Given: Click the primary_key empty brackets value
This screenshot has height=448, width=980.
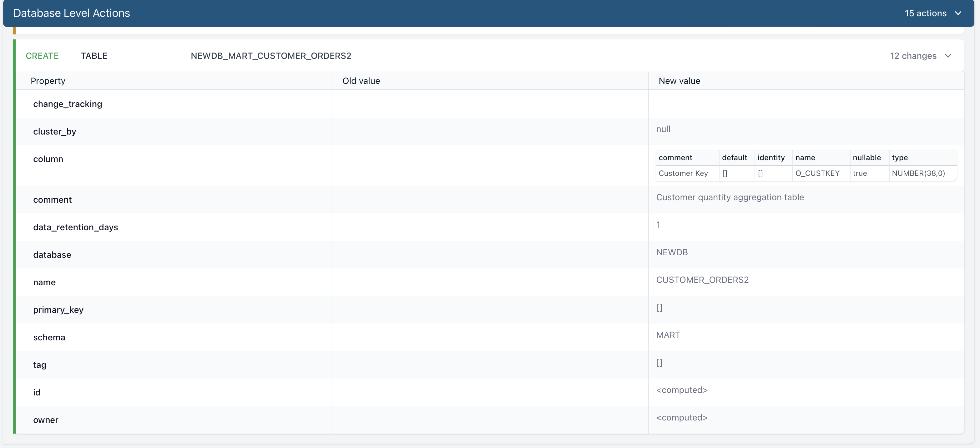Looking at the screenshot, I should pyautogui.click(x=659, y=308).
